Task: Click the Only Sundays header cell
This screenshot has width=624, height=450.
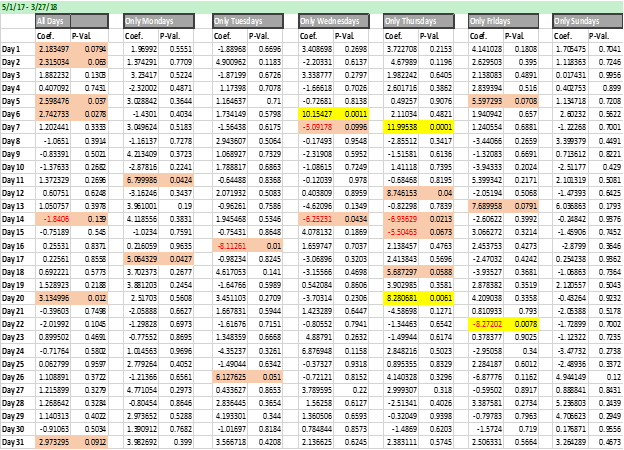Action: tap(587, 21)
